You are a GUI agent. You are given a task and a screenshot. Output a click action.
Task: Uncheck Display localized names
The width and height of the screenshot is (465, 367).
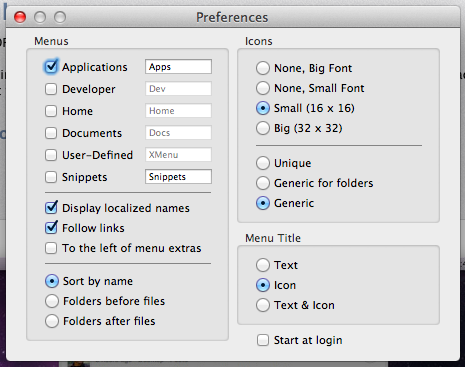(51, 208)
